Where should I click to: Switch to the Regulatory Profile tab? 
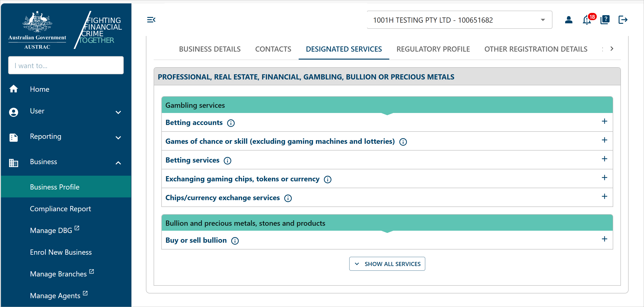coord(433,49)
